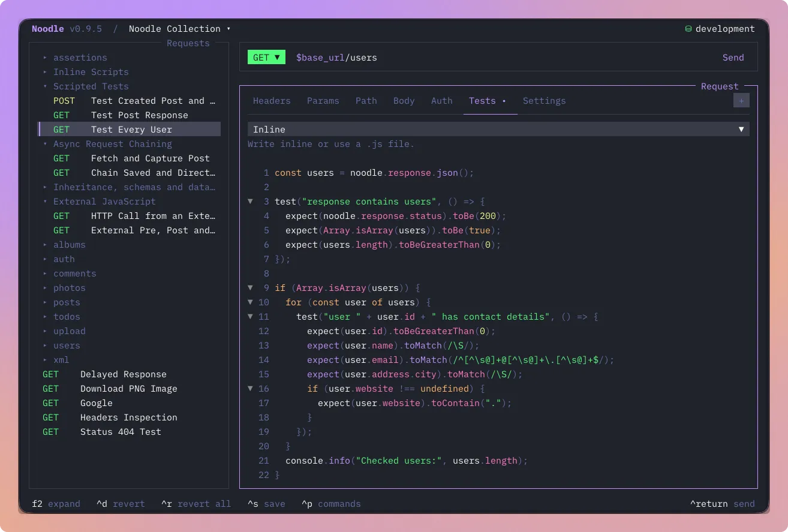
Task: Select POST Test Created Post request
Action: coord(130,101)
